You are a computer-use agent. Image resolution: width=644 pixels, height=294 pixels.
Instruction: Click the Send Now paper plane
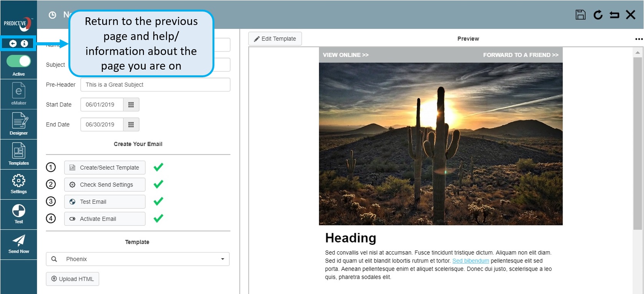pos(18,244)
